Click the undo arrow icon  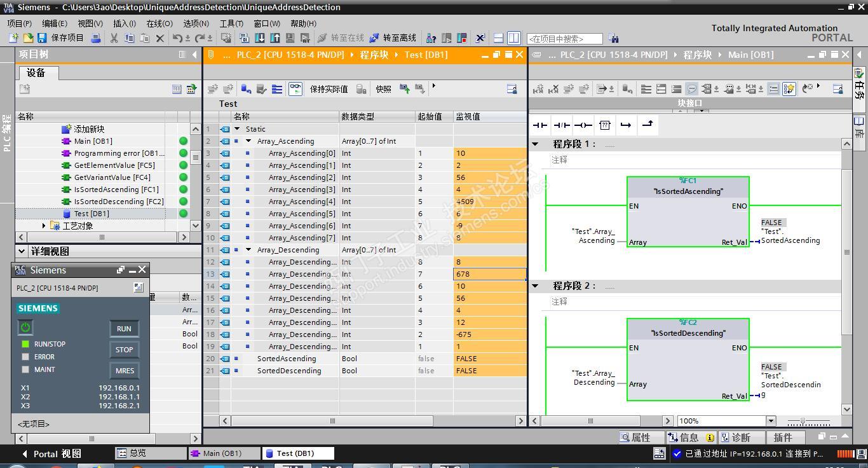pos(177,38)
